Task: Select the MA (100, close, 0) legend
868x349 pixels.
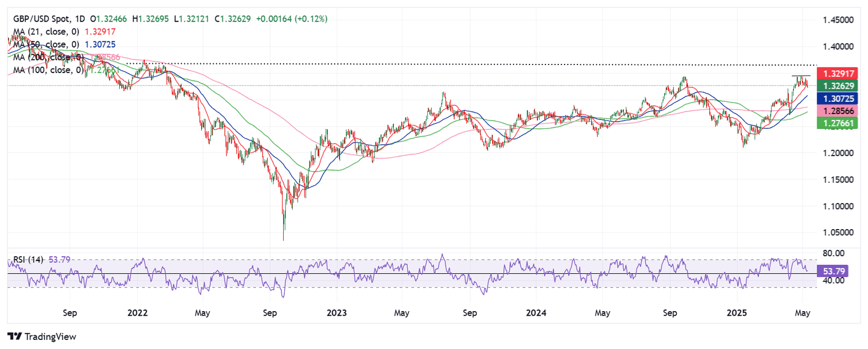Action: coord(44,70)
